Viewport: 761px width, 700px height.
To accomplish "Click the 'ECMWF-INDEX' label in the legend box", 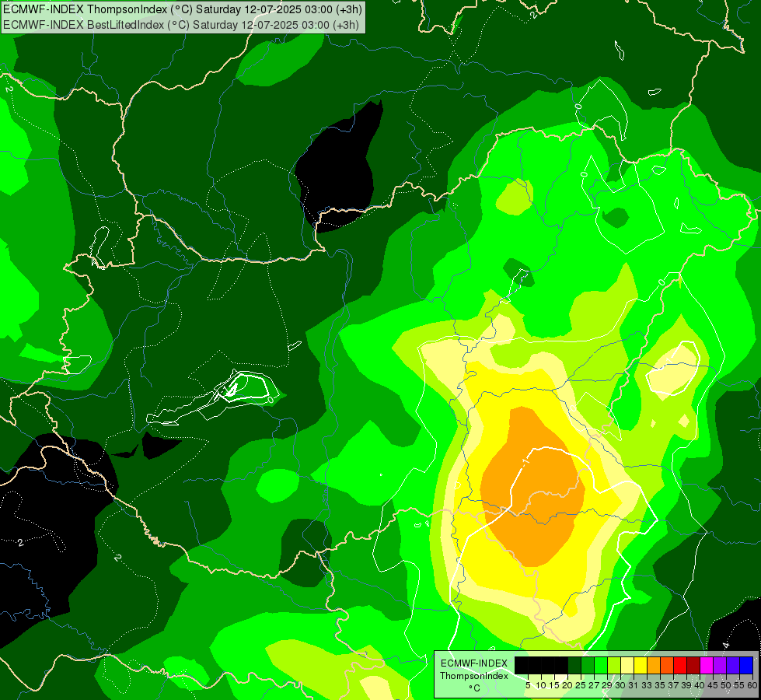I will [x=474, y=663].
